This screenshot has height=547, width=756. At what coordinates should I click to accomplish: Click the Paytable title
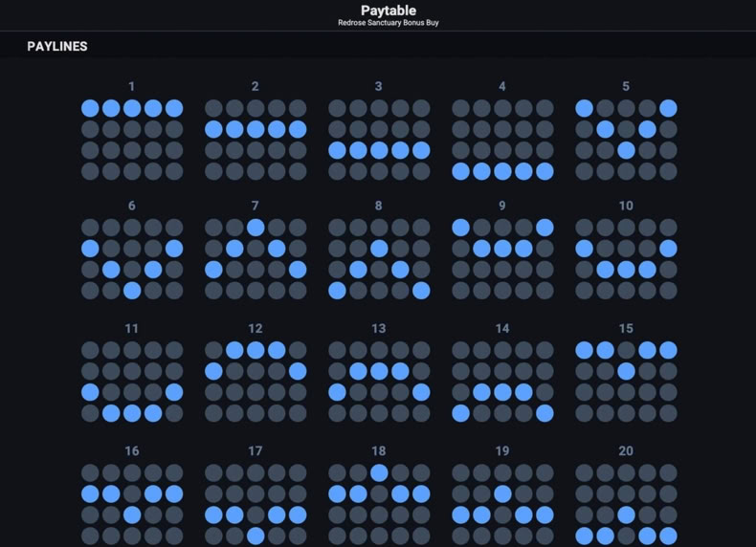coord(389,11)
